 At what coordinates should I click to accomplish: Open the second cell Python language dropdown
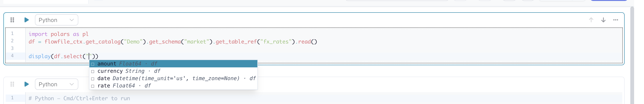57,84
